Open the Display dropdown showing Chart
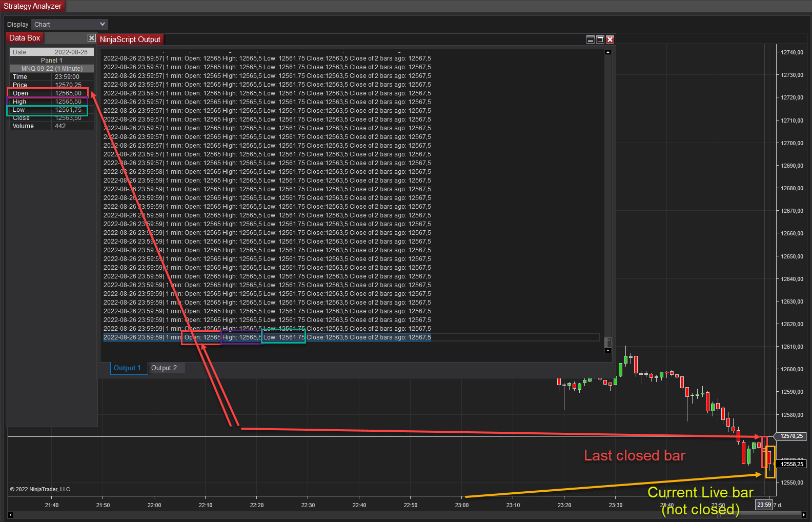This screenshot has height=522, width=812. (70, 25)
